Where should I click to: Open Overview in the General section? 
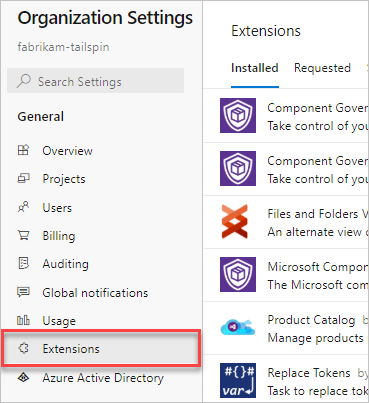pos(67,151)
